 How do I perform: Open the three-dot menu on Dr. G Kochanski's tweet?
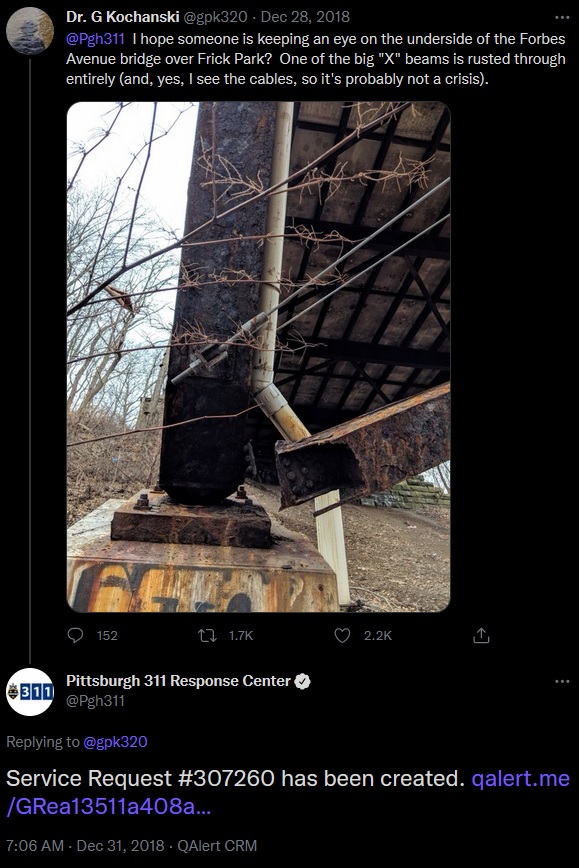(x=562, y=17)
